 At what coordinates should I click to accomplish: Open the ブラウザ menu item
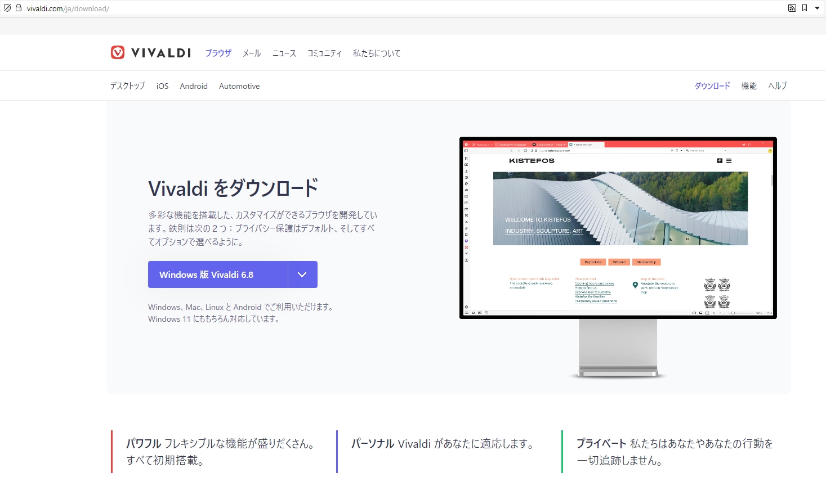tap(218, 53)
